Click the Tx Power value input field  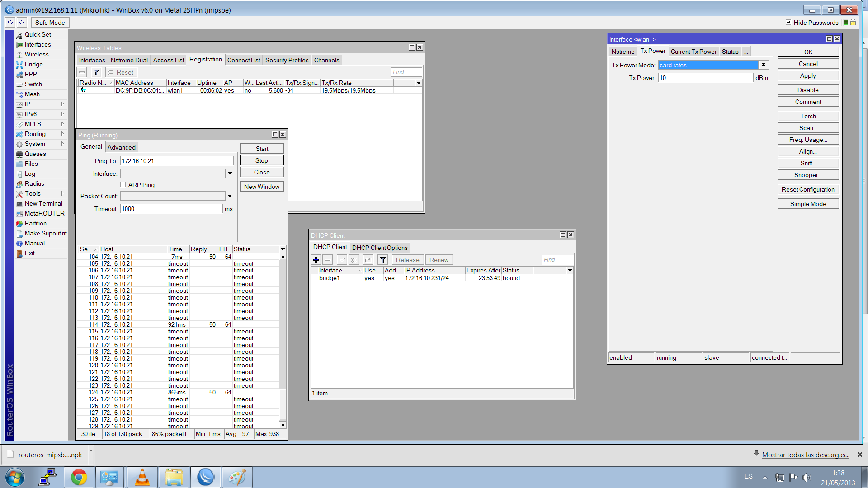point(705,78)
